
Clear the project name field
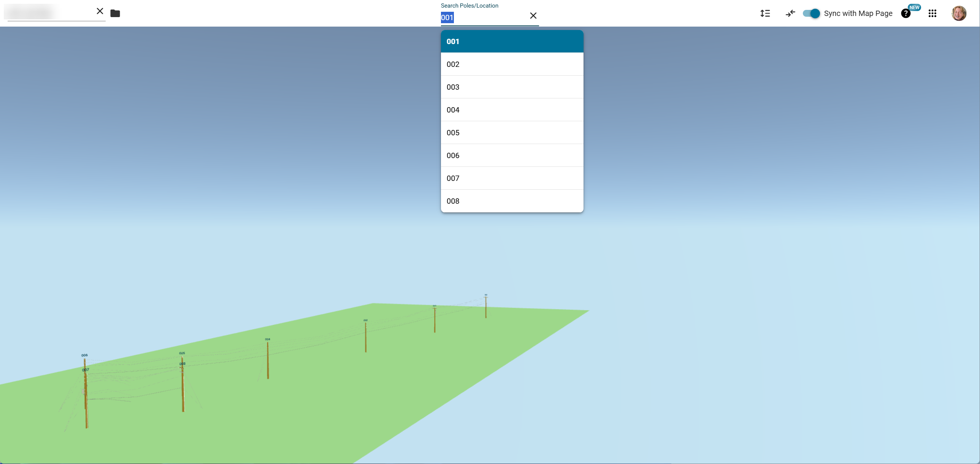coord(100,11)
